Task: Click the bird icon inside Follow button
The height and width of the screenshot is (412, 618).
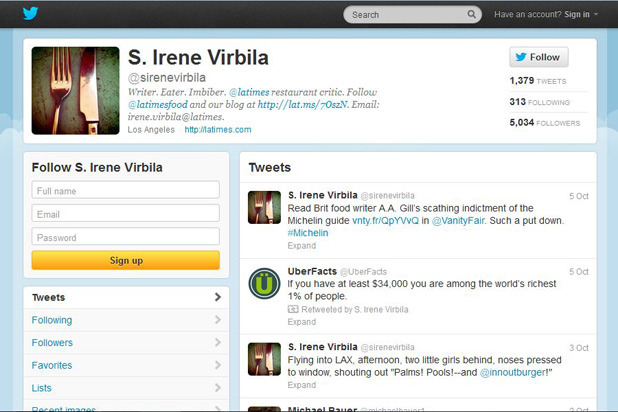Action: click(521, 57)
